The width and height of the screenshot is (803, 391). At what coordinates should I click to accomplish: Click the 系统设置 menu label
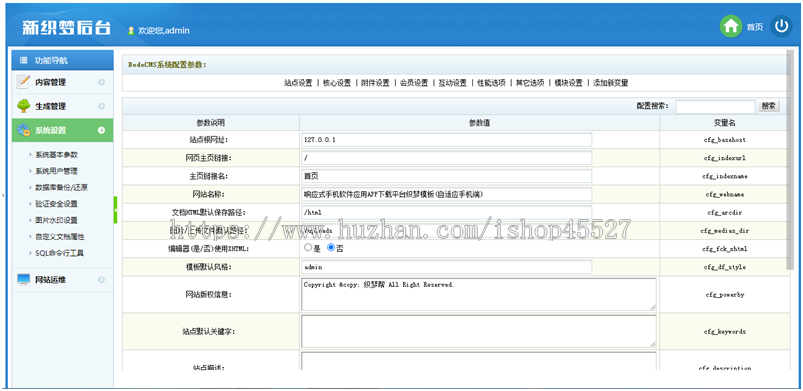click(50, 131)
